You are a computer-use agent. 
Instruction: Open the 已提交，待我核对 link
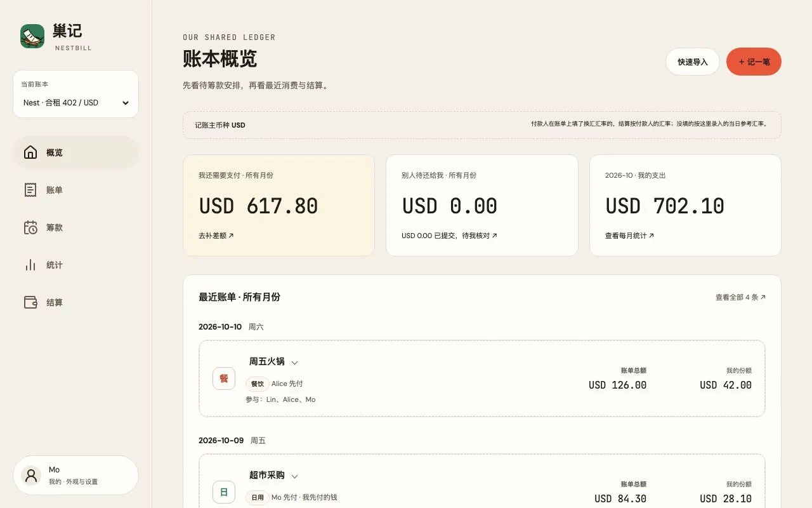click(449, 236)
